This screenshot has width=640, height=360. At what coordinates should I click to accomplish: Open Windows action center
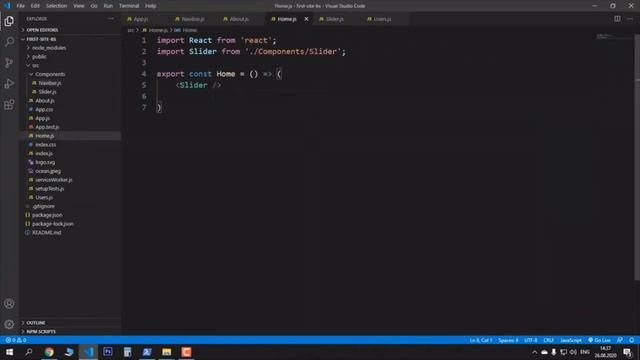[x=627, y=352]
